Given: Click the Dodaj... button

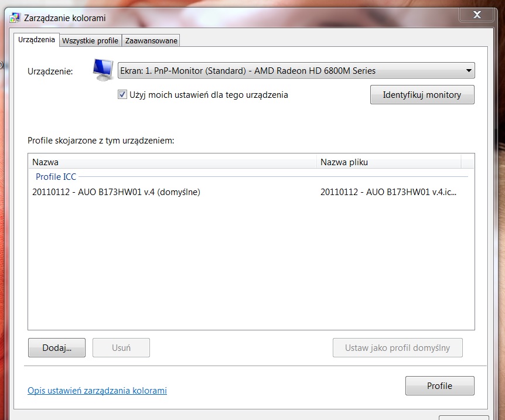Looking at the screenshot, I should click(57, 347).
